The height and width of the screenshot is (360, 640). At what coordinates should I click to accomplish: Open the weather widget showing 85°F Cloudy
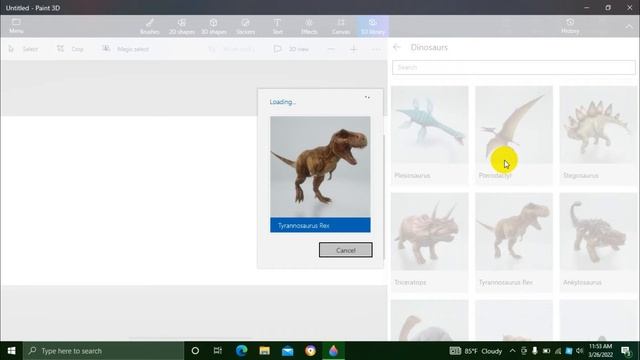coord(476,351)
